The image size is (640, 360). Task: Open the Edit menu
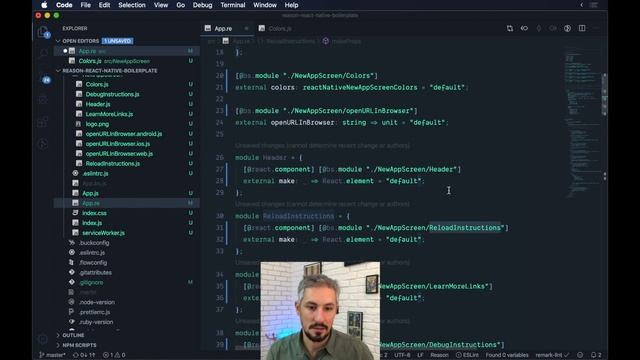pos(104,5)
